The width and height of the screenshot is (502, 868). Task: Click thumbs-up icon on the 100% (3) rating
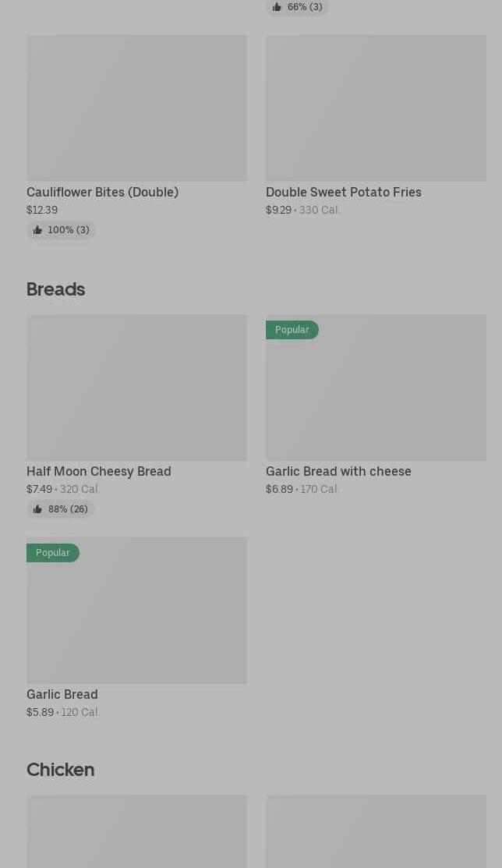click(37, 230)
